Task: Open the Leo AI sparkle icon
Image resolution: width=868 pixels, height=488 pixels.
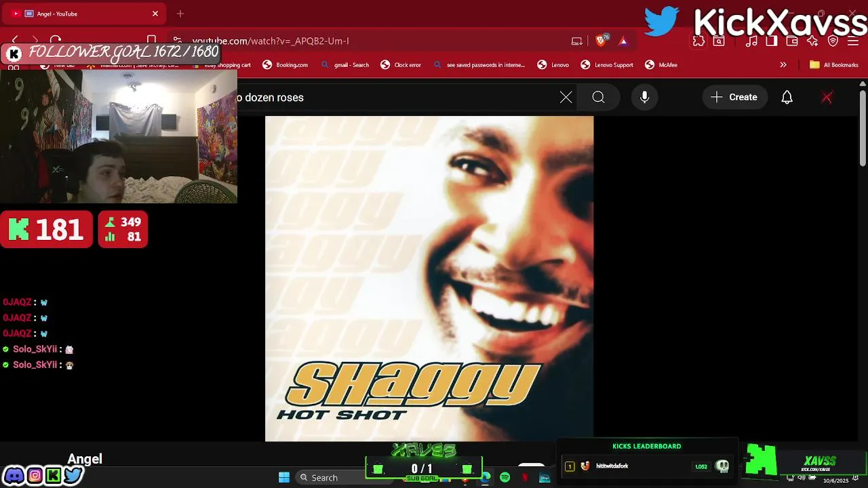Action: [812, 41]
